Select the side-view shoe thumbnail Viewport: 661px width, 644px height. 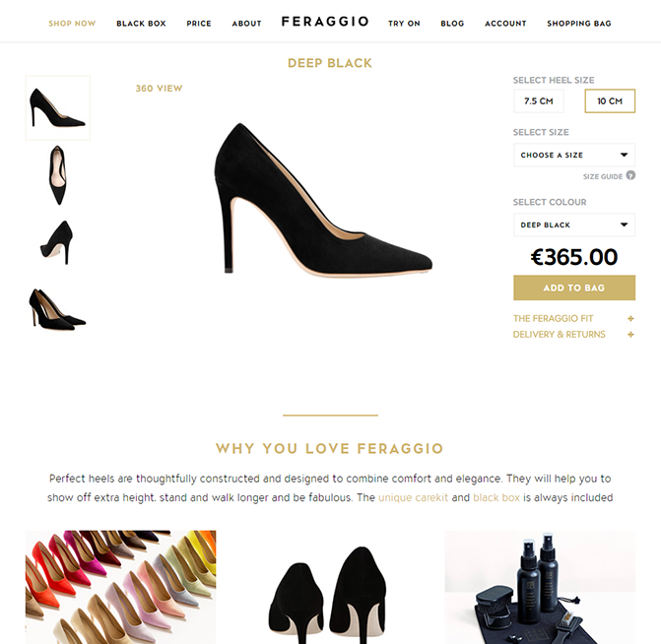[58, 108]
